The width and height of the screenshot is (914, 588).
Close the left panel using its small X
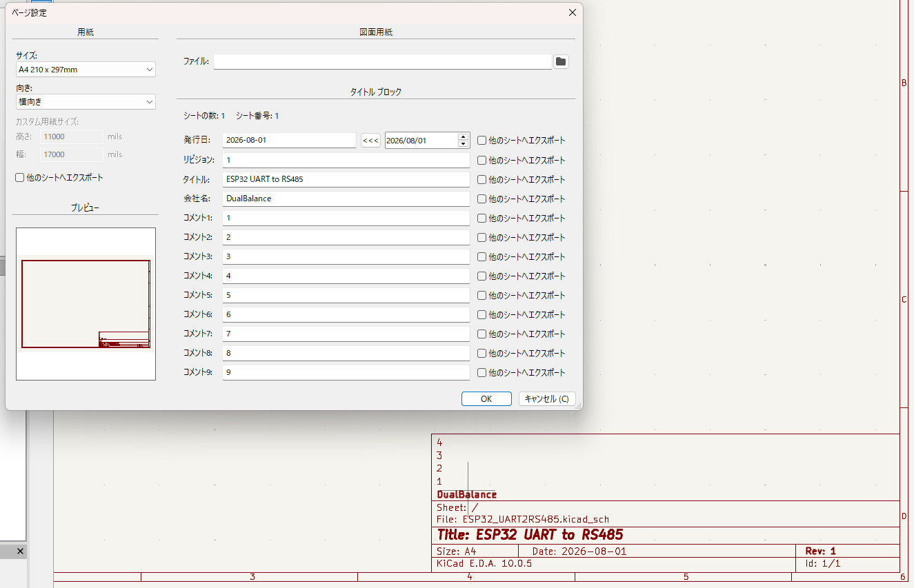tap(20, 551)
